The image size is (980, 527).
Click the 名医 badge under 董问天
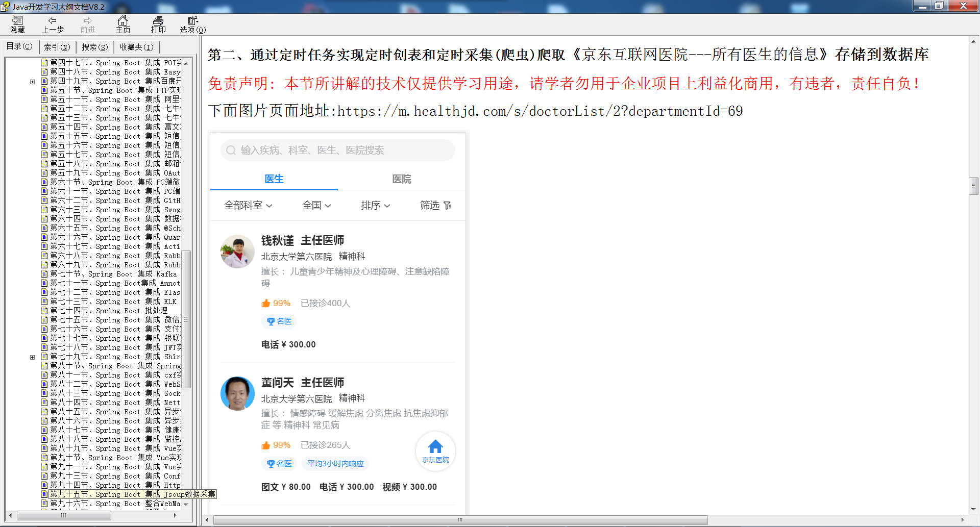279,464
